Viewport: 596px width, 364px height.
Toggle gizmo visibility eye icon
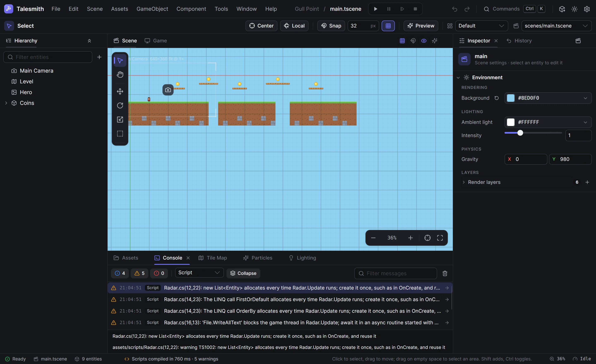pos(424,41)
